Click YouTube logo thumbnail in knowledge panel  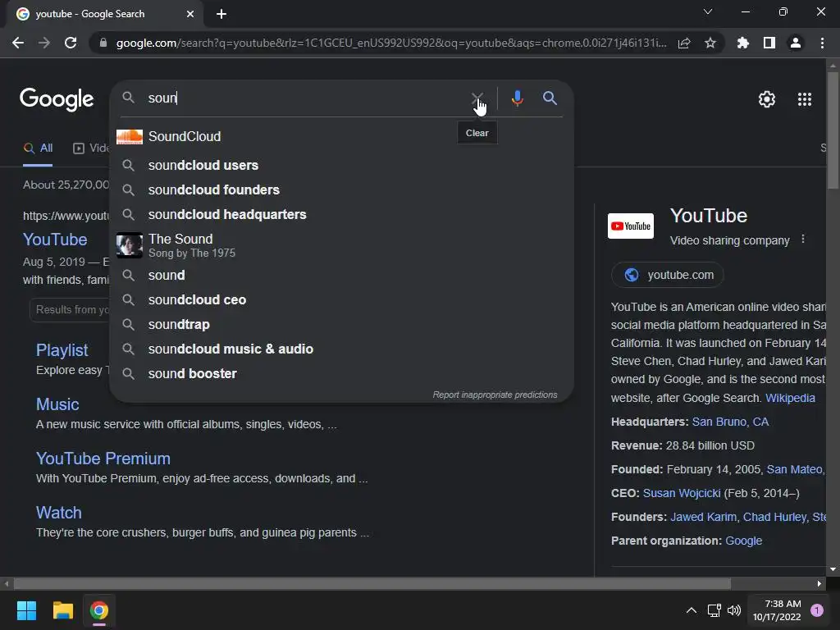631,226
